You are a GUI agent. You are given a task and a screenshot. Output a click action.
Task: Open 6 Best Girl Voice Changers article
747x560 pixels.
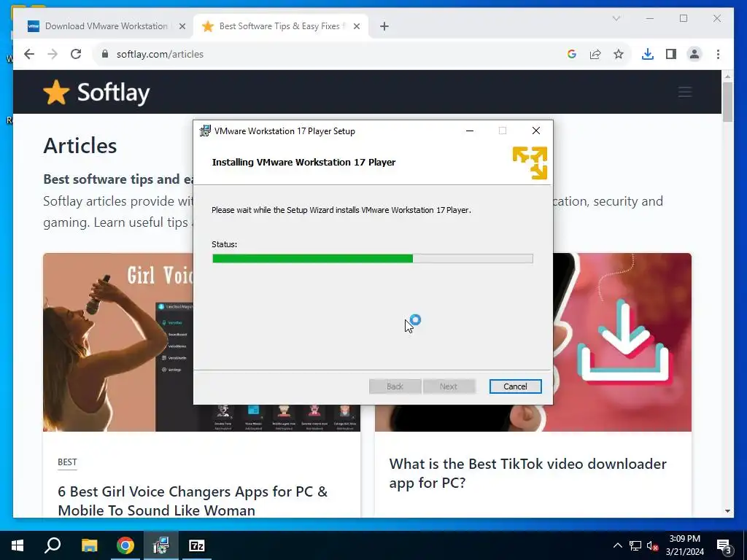(x=193, y=501)
